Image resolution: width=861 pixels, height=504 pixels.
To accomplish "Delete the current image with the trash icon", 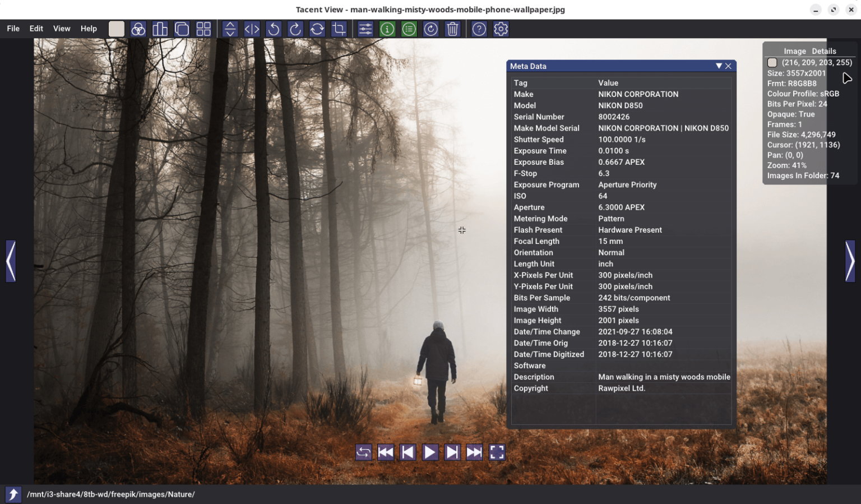I will pos(453,29).
